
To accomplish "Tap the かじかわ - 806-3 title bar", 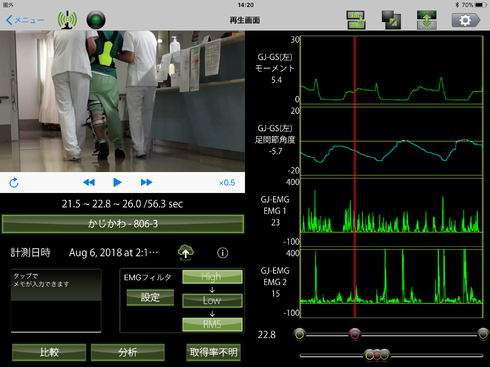I will tap(123, 224).
